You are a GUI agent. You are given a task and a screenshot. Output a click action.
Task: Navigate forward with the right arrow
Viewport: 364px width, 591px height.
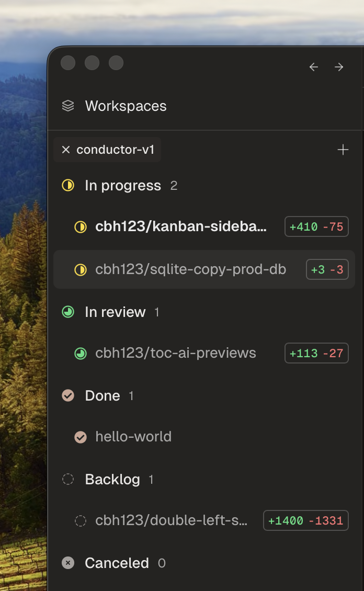[339, 67]
